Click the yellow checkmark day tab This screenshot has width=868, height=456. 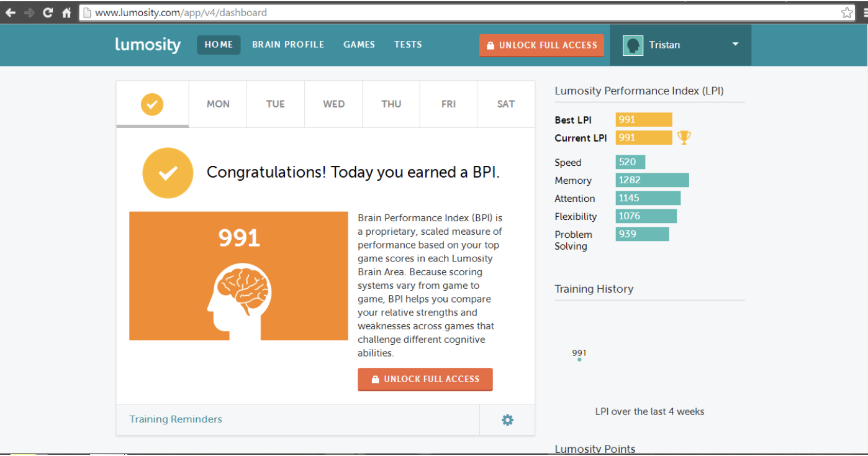[152, 104]
